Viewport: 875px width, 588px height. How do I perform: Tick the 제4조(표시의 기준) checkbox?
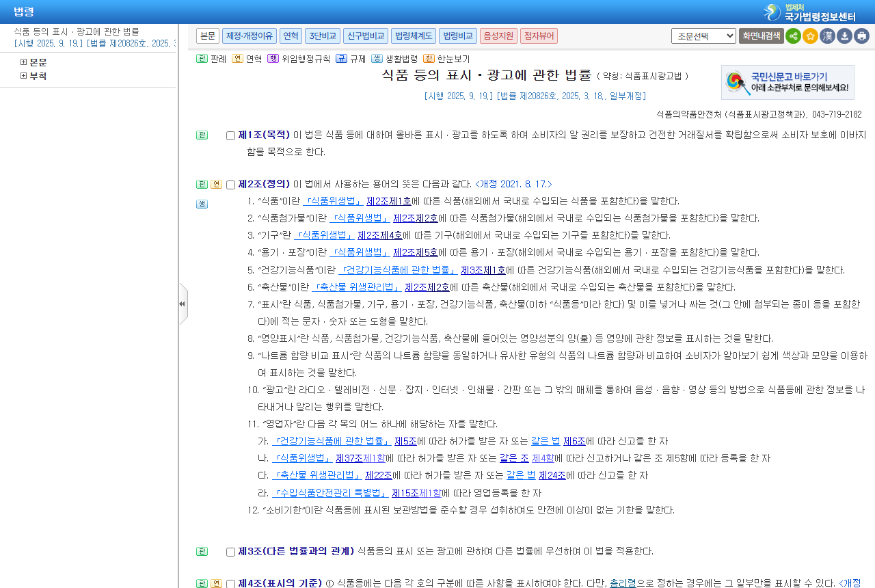click(x=230, y=584)
